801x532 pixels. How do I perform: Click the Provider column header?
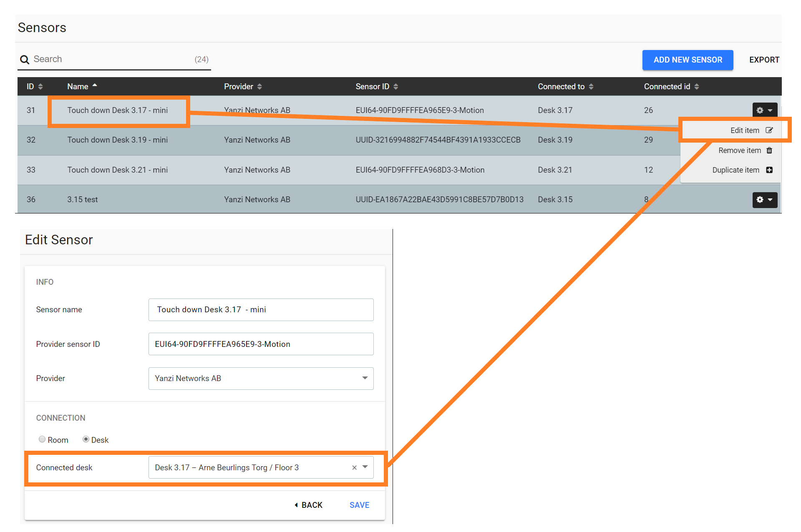pyautogui.click(x=239, y=86)
